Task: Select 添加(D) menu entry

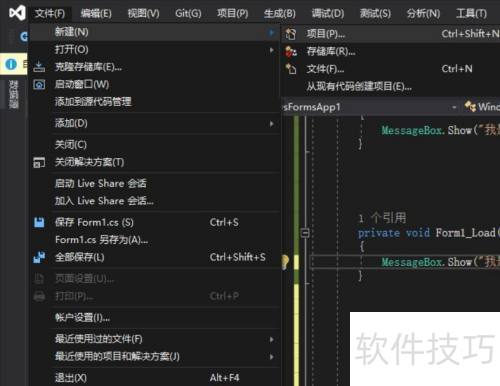Action: click(x=155, y=123)
